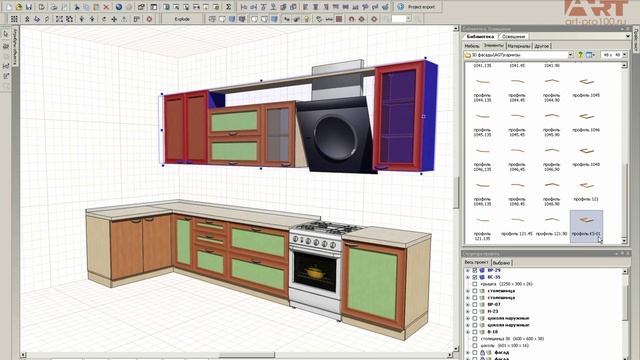The width and height of the screenshot is (640, 360).
Task: Click the red X Delete icon
Action: tap(106, 7)
